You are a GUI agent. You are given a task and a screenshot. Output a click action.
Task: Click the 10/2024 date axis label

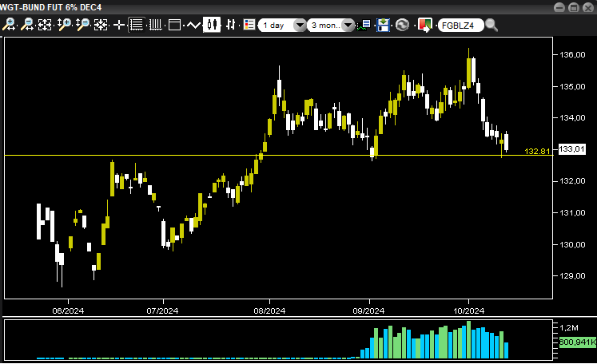[468, 311]
